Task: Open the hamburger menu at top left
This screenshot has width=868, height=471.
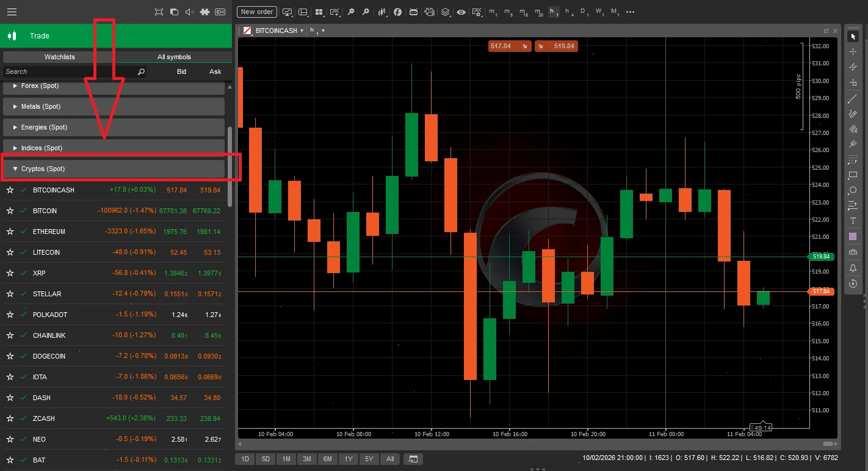Action: [x=12, y=12]
